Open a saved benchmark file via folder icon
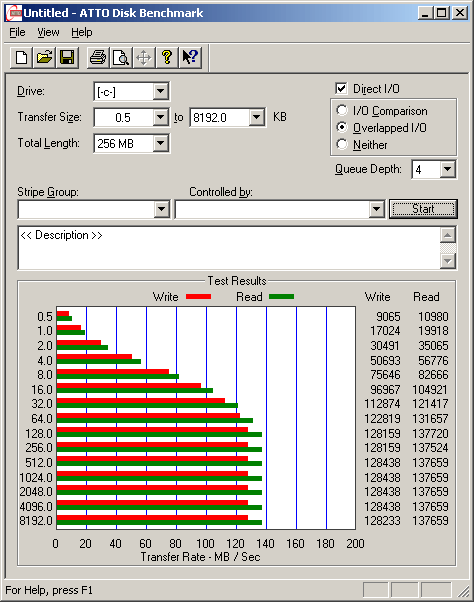Screen dimensions: 474x602 tap(45, 58)
